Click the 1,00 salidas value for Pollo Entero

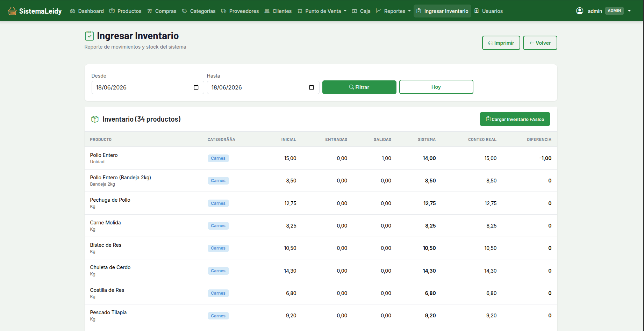point(386,158)
